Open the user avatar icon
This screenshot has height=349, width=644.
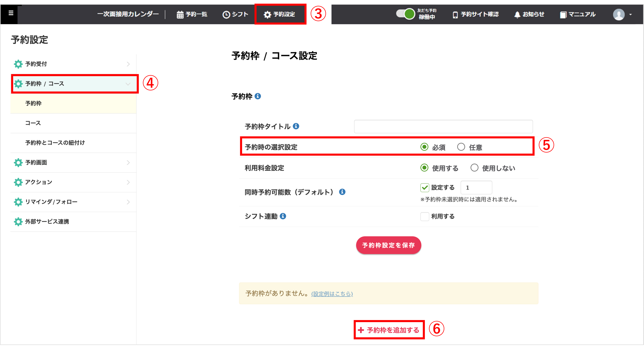pos(618,14)
